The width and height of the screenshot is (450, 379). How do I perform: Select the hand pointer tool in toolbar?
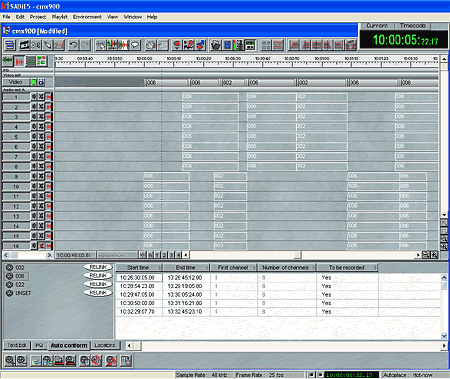[100, 45]
